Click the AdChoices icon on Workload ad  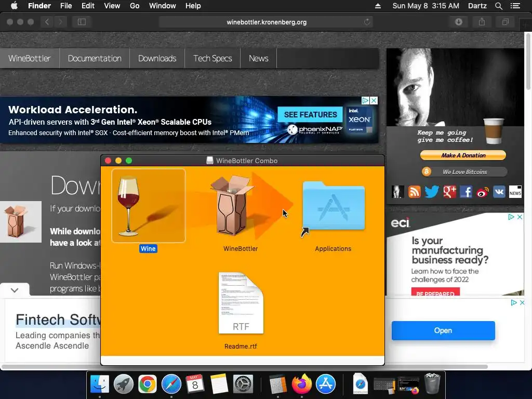[365, 100]
